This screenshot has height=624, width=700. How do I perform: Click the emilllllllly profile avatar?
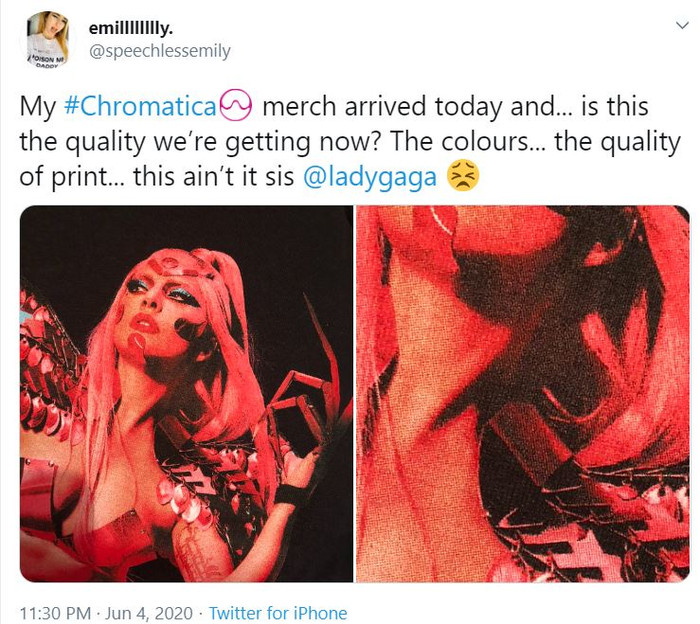coord(47,39)
